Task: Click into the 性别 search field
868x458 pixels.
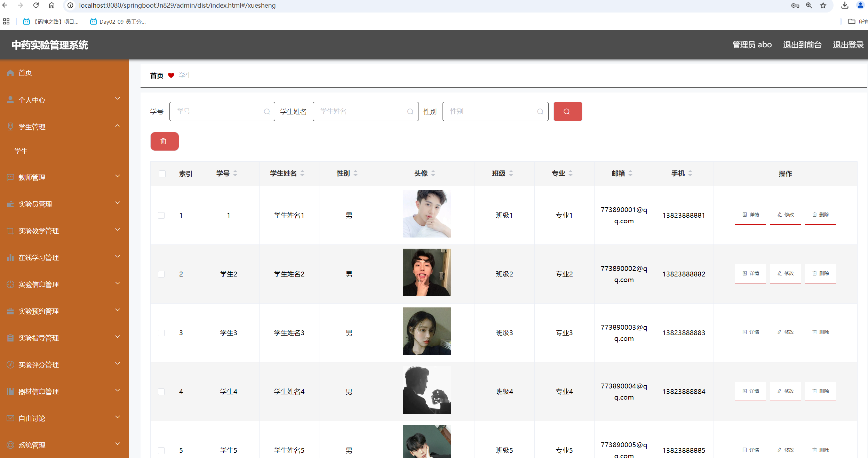Action: point(495,111)
